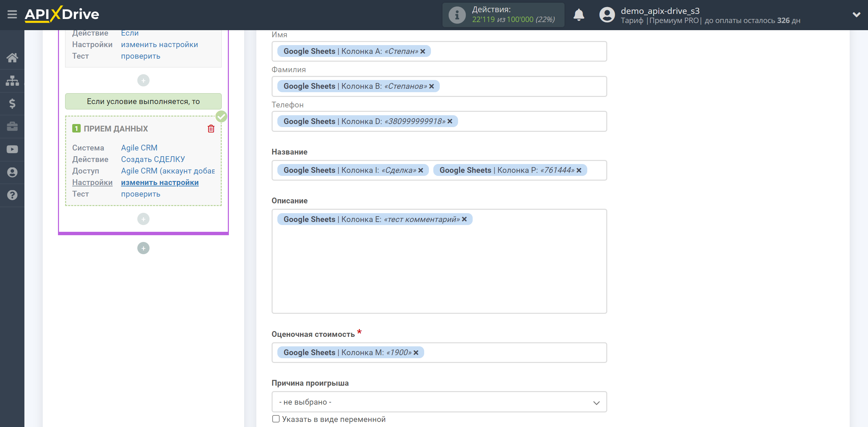Click the ApiX-Drive logo
This screenshot has width=868, height=427.
coord(62,14)
